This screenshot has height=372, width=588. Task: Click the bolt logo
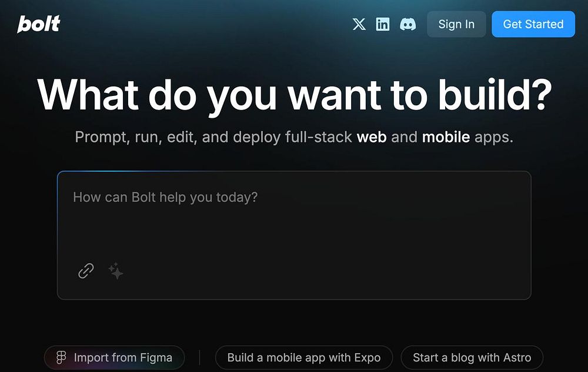[39, 24]
